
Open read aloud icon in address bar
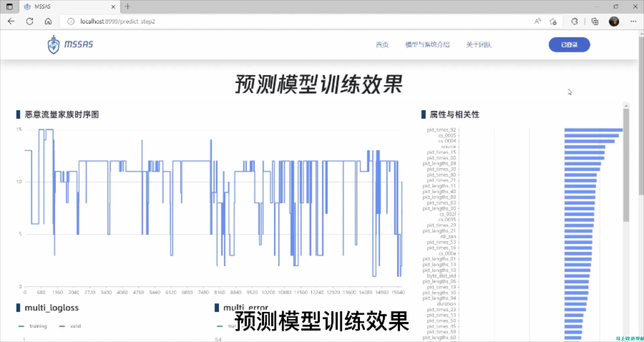(537, 22)
